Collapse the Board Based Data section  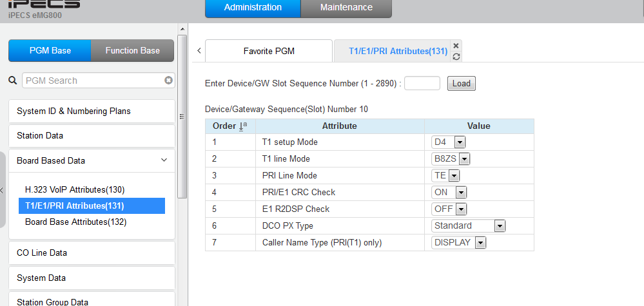164,160
